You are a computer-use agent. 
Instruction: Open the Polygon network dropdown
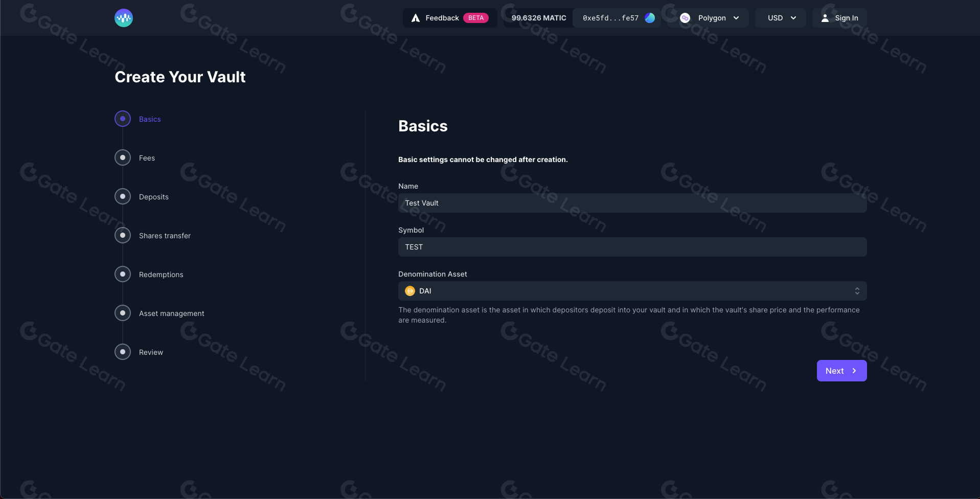pyautogui.click(x=711, y=18)
